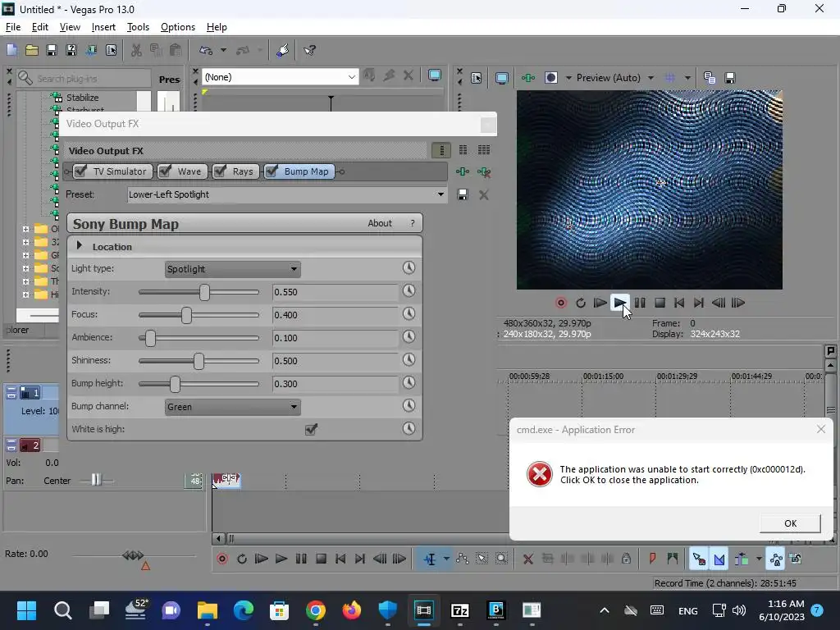
Task: Click the external monitor icon above the preview
Action: point(502,78)
